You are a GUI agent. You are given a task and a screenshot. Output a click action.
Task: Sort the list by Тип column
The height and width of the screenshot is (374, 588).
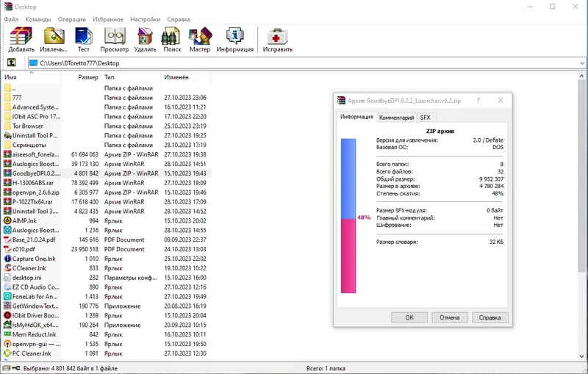131,77
